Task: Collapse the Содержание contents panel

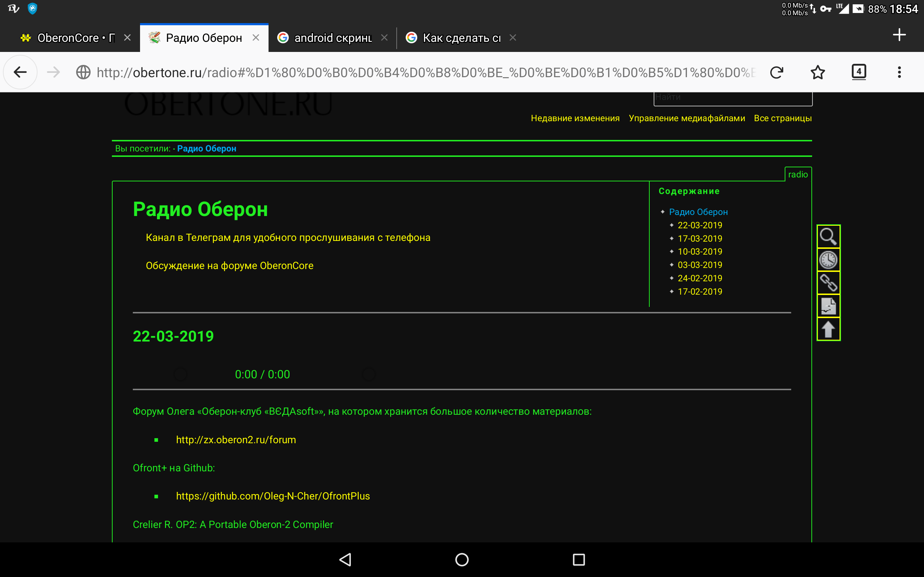Action: tap(689, 191)
